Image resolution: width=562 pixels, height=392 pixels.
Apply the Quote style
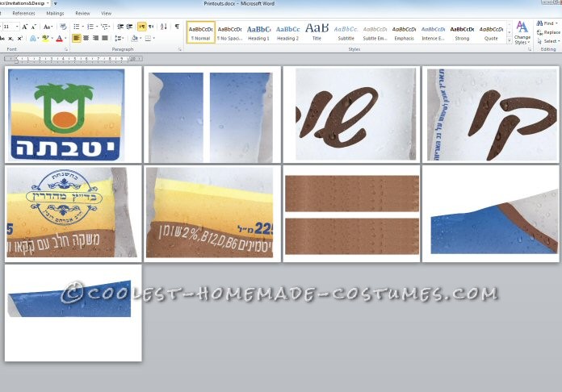pyautogui.click(x=491, y=32)
